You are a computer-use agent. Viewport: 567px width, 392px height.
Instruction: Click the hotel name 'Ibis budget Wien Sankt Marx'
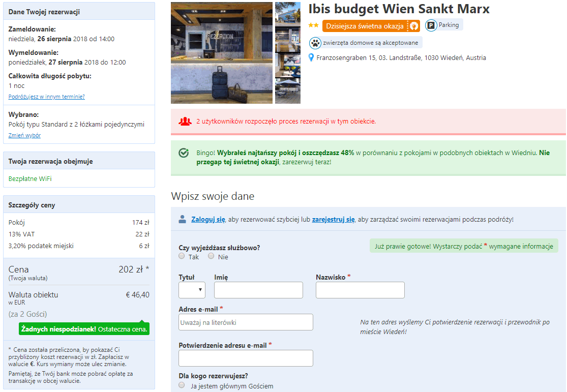[399, 9]
